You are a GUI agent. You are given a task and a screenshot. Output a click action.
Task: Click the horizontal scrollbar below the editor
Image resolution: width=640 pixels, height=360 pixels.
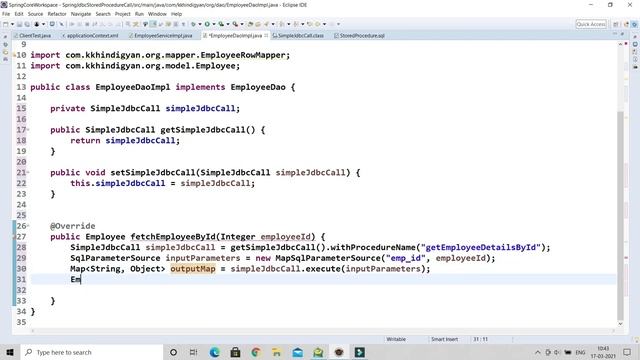[323, 331]
